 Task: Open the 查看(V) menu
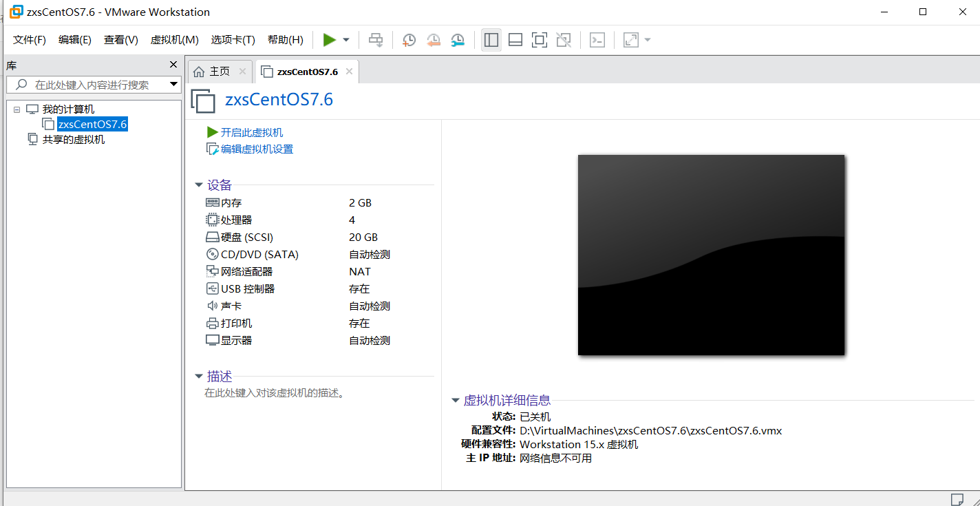(x=121, y=40)
